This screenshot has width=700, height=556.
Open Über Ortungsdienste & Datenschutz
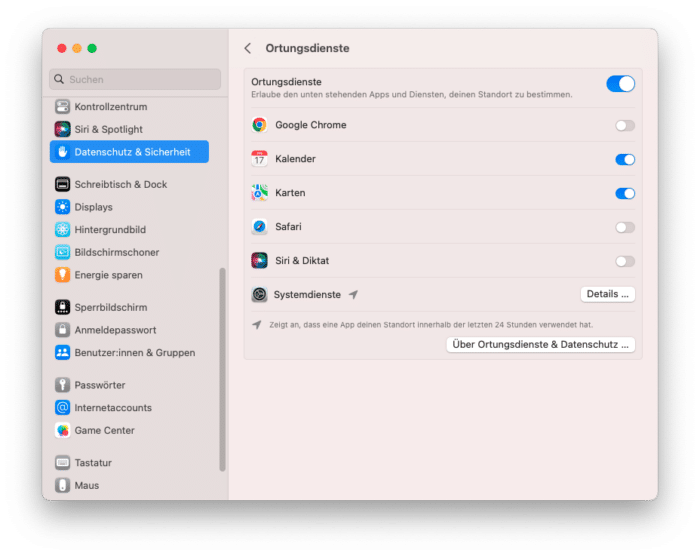click(541, 344)
